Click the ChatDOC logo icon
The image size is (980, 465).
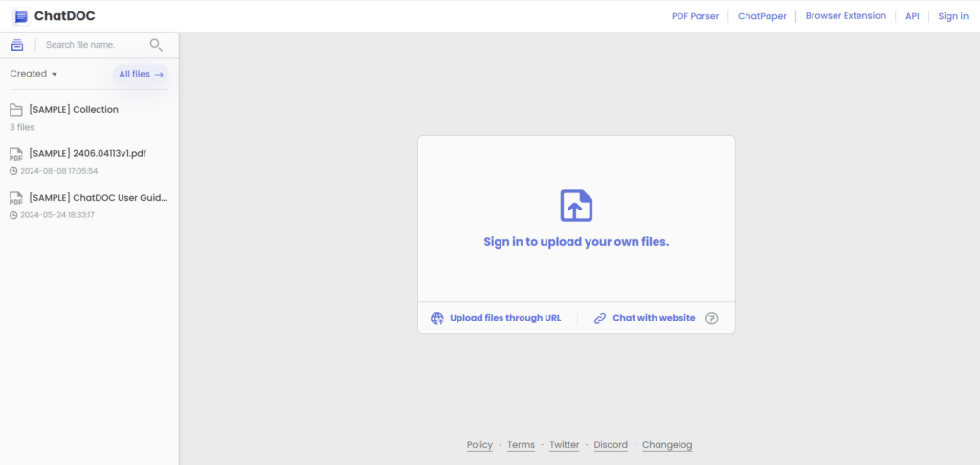[x=21, y=16]
